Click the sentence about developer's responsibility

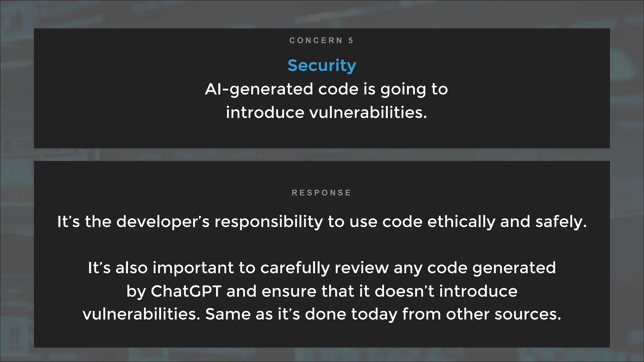point(322,222)
